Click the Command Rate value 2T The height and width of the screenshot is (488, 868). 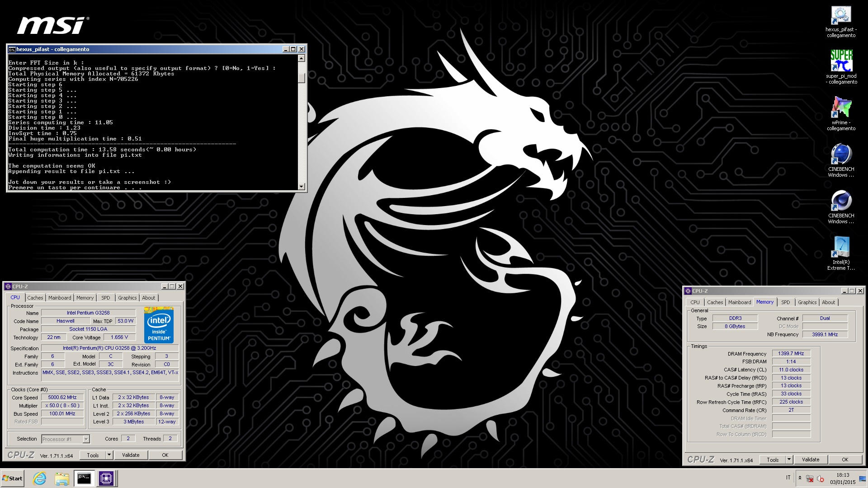point(791,410)
